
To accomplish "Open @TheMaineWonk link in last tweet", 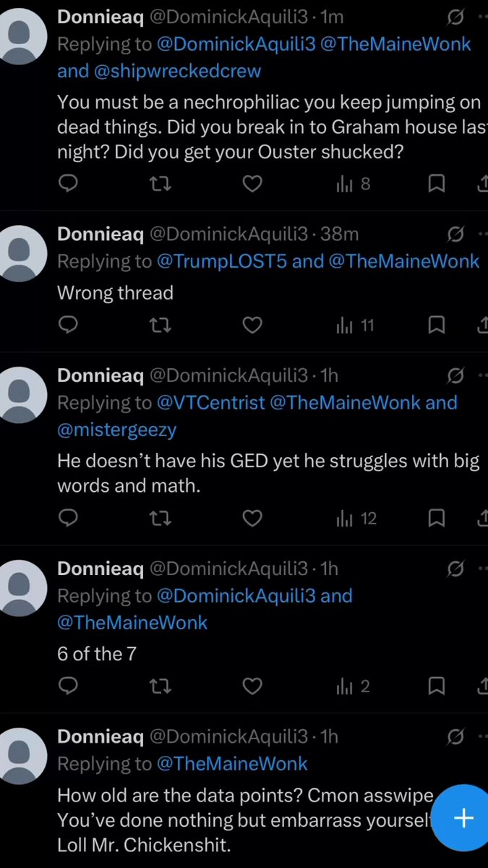I will point(232,764).
